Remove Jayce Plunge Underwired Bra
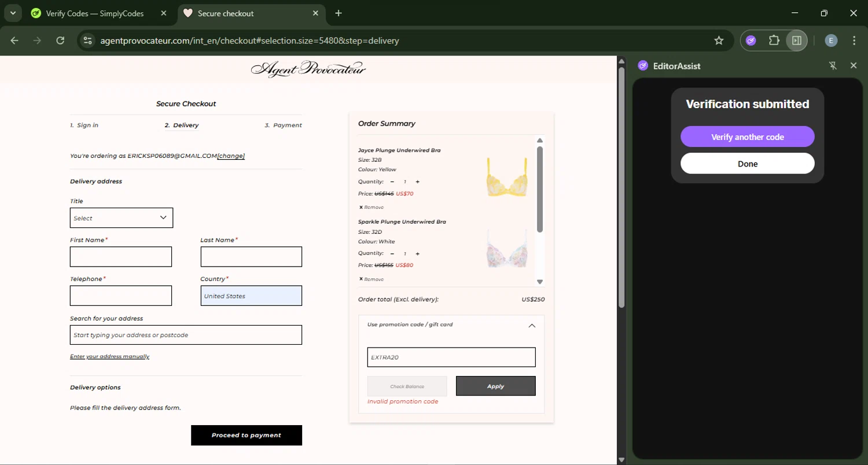Image resolution: width=868 pixels, height=465 pixels. point(372,207)
